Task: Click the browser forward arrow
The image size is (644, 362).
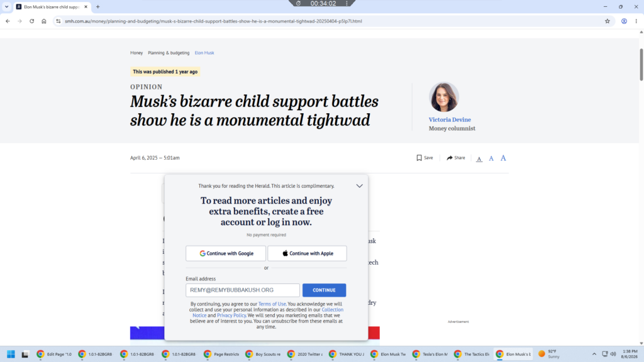Action: [19, 21]
